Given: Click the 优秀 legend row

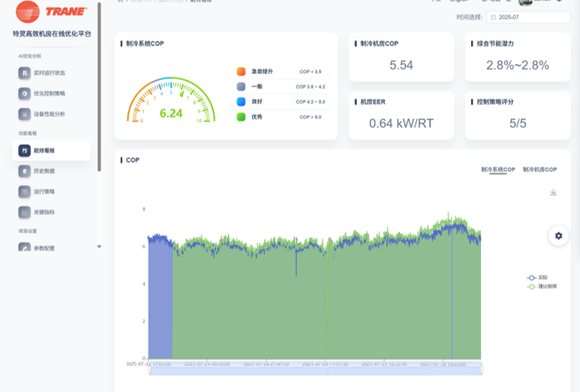Looking at the screenshot, I should [x=280, y=117].
